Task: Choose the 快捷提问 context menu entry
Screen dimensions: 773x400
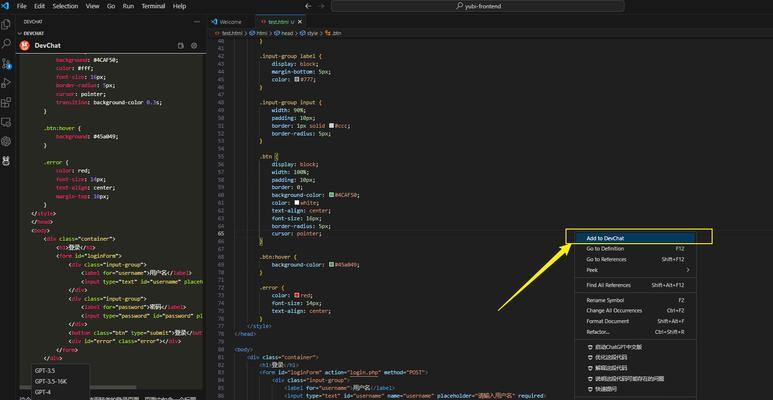Action: point(635,389)
